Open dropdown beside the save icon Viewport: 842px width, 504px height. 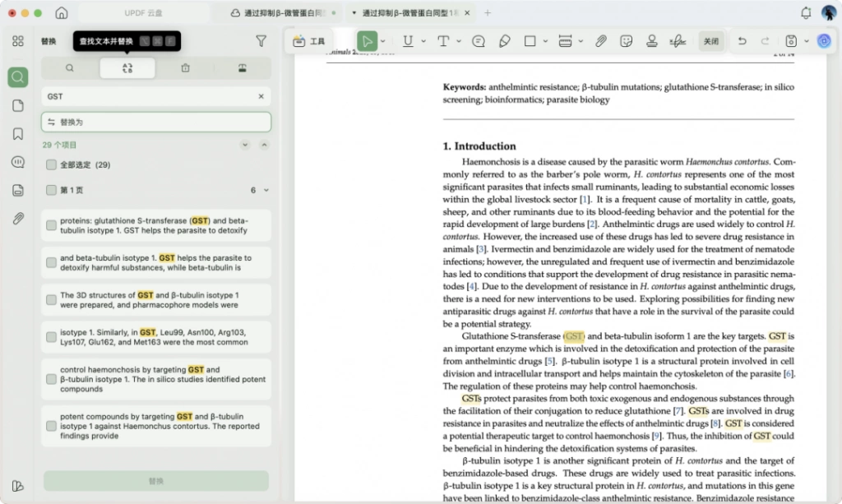click(x=806, y=41)
